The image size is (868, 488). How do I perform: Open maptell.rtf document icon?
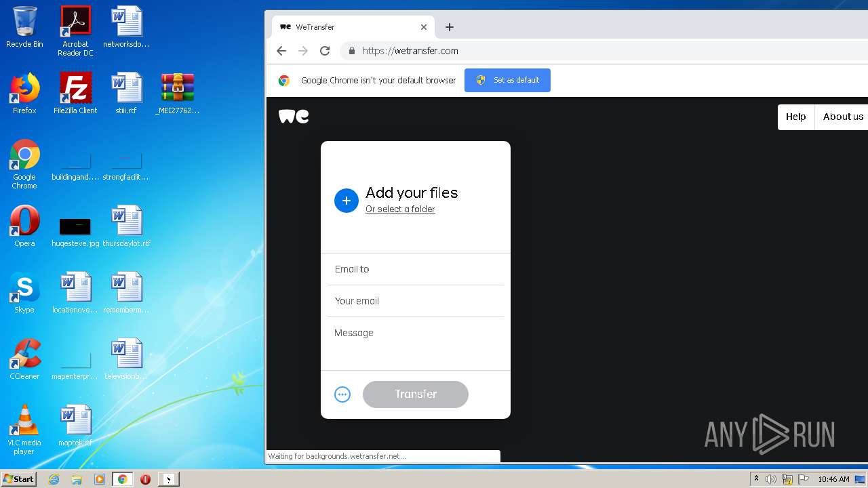(75, 426)
